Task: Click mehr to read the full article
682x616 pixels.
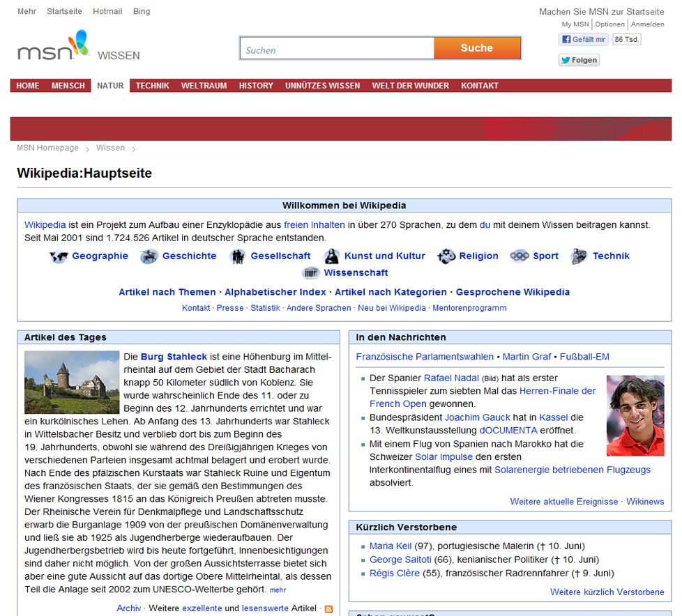Action: (278, 590)
